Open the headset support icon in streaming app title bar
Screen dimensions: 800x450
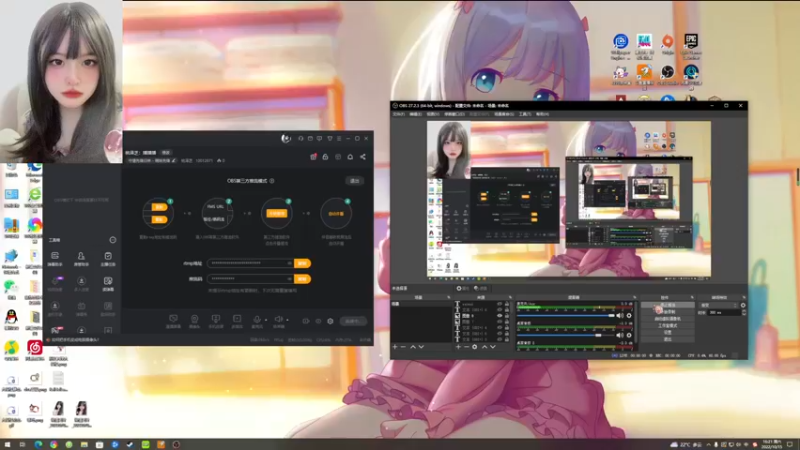point(301,138)
